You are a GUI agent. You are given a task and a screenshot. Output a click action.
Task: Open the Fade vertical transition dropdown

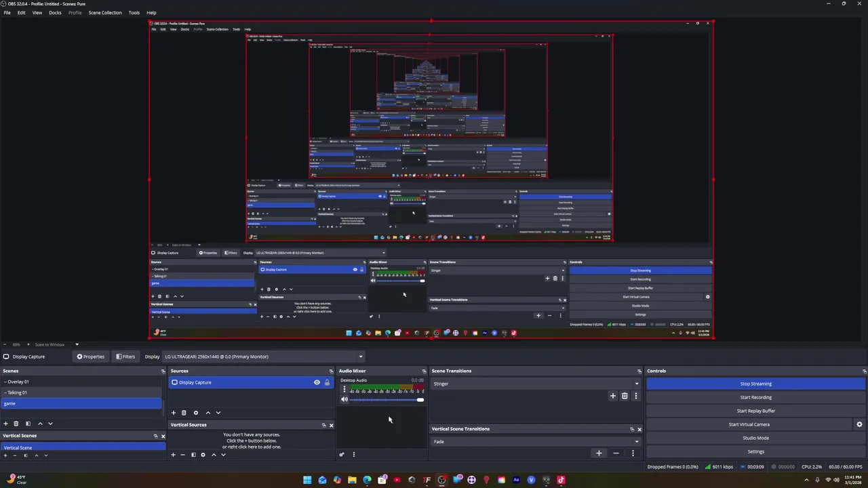pyautogui.click(x=536, y=442)
